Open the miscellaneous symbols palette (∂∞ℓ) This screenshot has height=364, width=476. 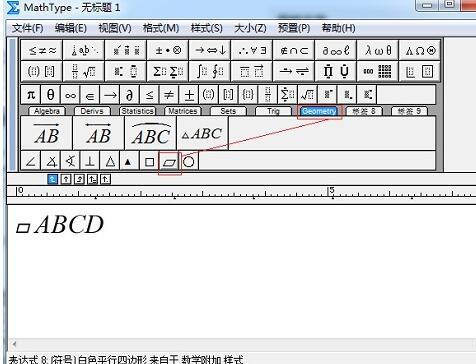point(336,50)
